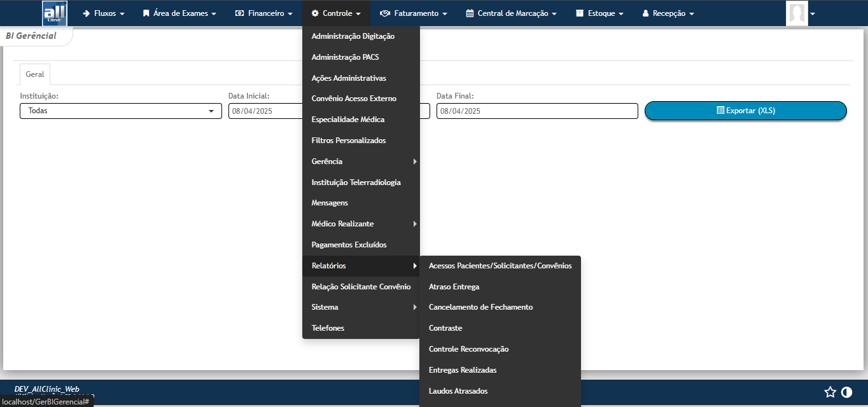The width and height of the screenshot is (868, 407).
Task: Click the Data Final date field
Action: point(536,111)
